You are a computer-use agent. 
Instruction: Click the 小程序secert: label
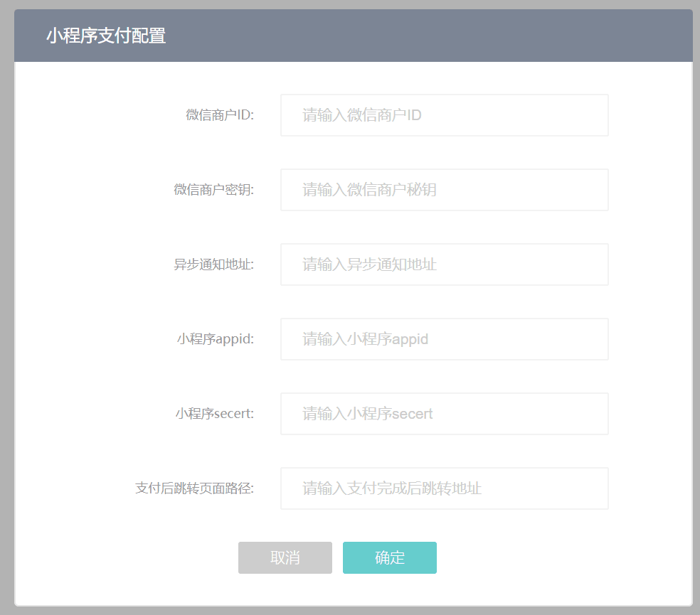click(x=215, y=414)
